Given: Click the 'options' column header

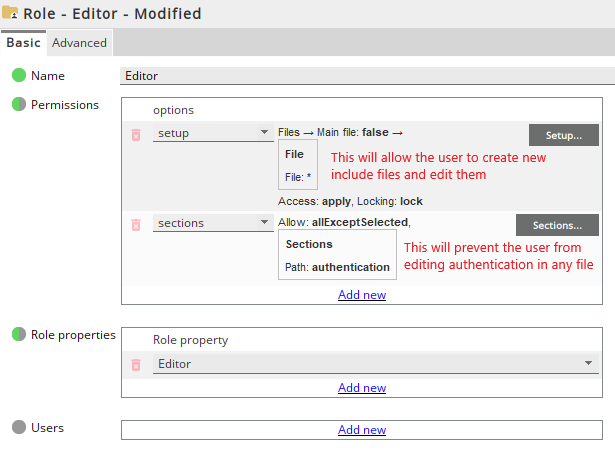Looking at the screenshot, I should click(x=173, y=110).
